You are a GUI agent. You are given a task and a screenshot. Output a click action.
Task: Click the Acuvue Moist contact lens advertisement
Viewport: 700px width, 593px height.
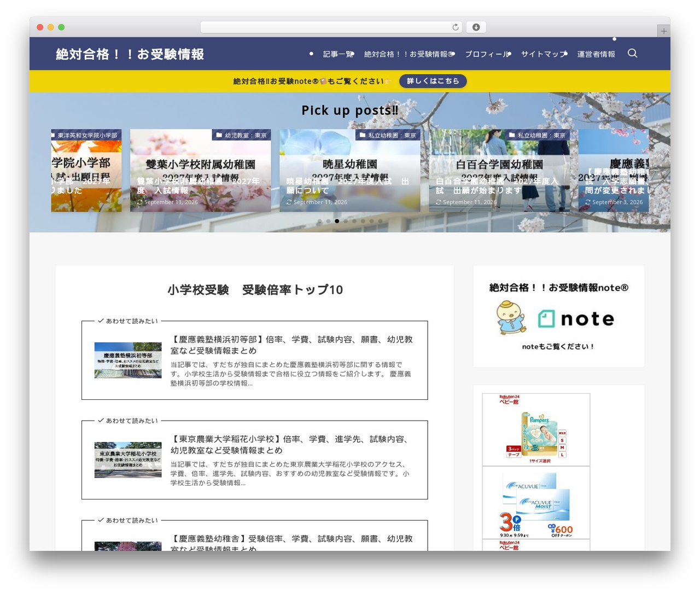[536, 503]
